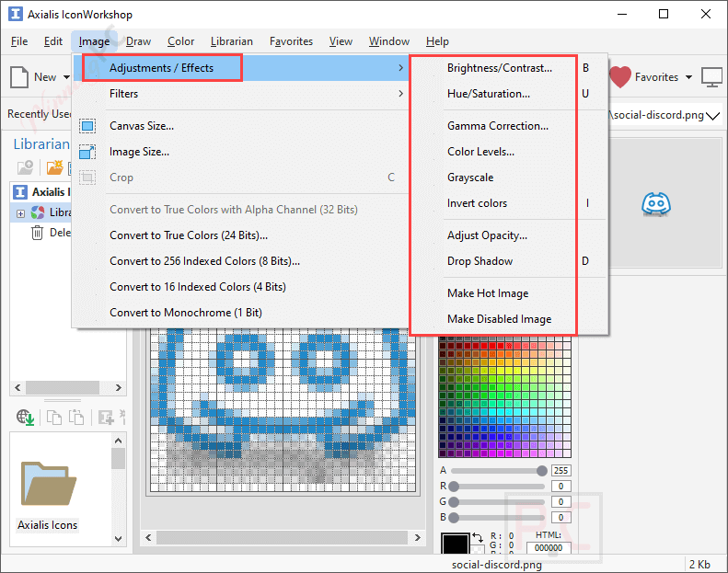Click the monitor icon in toolbar
Image resolution: width=728 pixels, height=573 pixels.
pyautogui.click(x=711, y=77)
